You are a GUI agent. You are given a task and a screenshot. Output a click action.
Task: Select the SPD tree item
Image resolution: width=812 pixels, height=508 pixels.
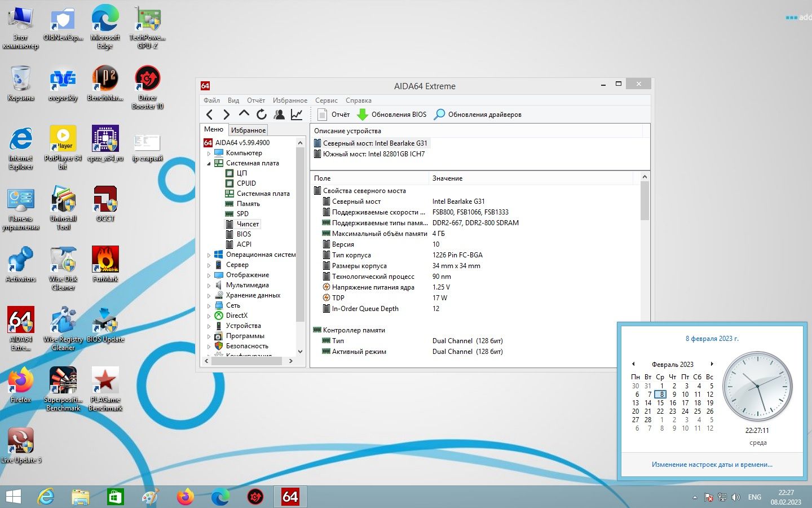(242, 214)
